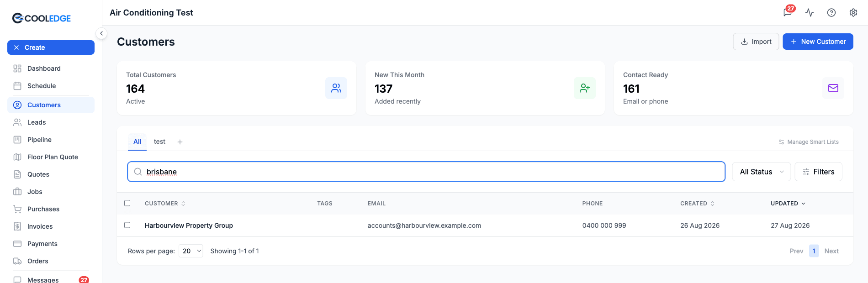Image resolution: width=868 pixels, height=283 pixels.
Task: Click the created date 26 Aug 2026
Action: coord(700,225)
